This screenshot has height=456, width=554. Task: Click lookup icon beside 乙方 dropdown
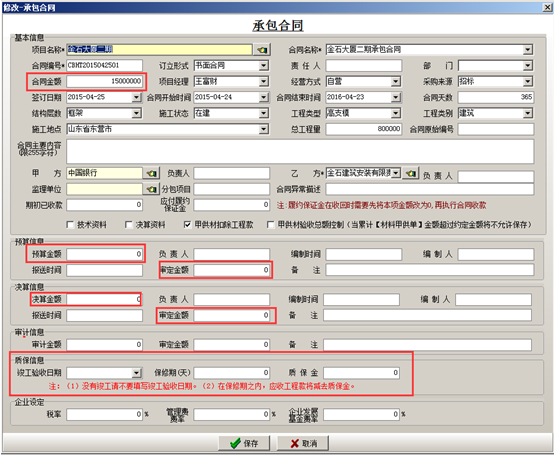411,173
